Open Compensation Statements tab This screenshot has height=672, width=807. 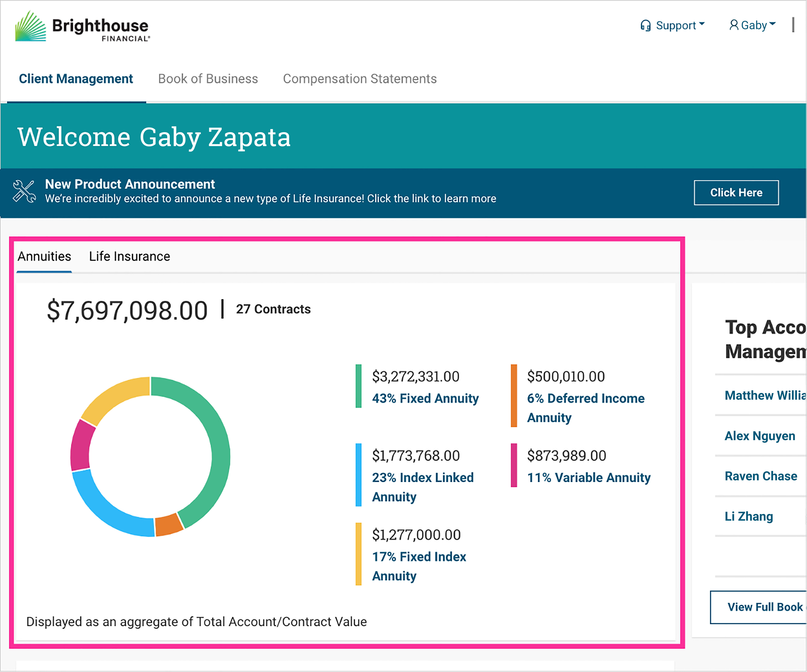(x=360, y=79)
